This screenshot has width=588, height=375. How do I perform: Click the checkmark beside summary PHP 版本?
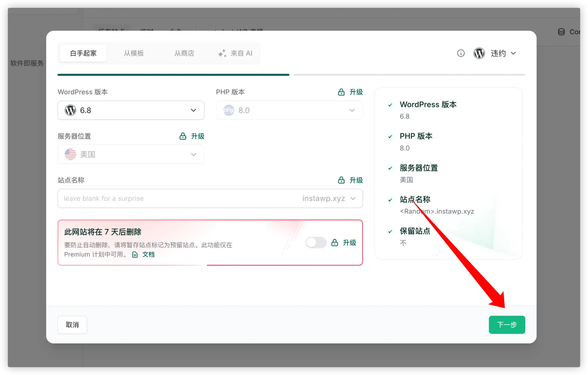(390, 136)
